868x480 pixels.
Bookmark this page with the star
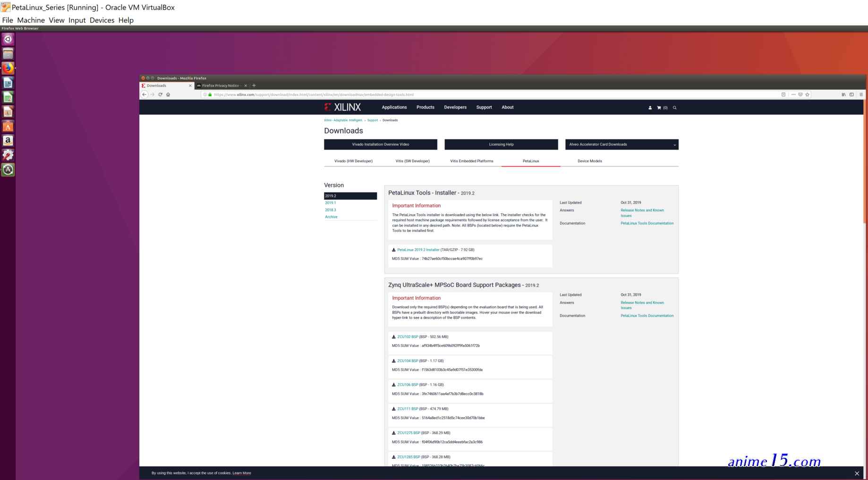(x=808, y=94)
